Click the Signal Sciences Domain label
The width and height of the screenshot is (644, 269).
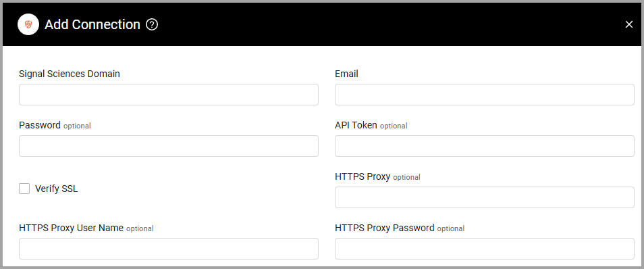70,74
